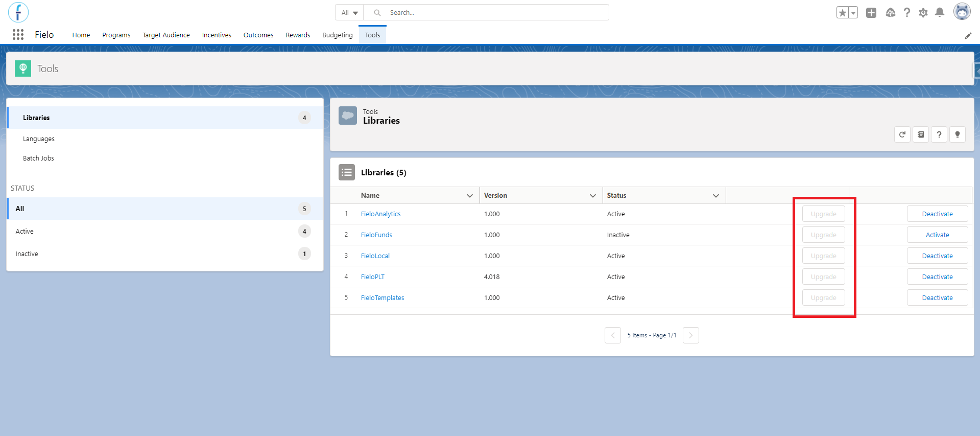This screenshot has width=980, height=436.
Task: Open the FieloFunds library link
Action: [x=376, y=235]
